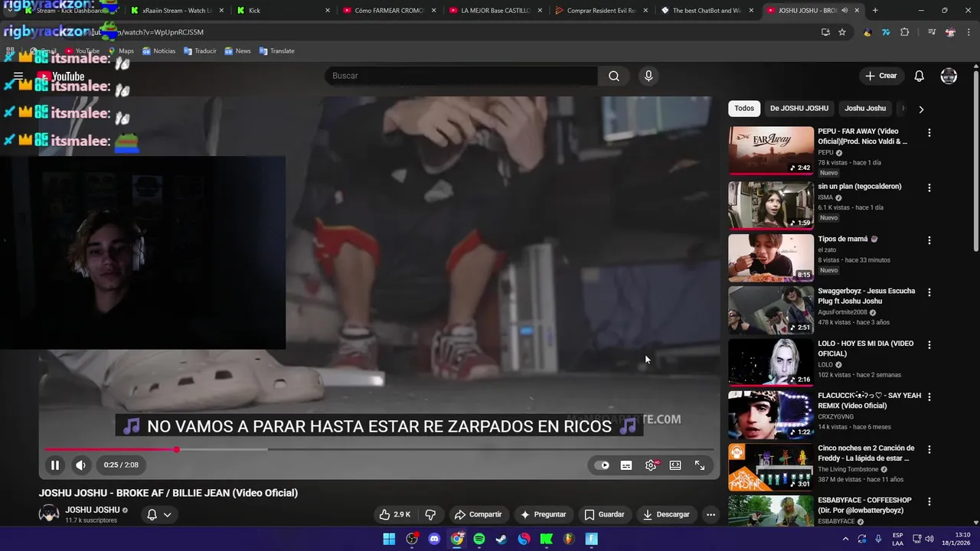Click the Crear button
The height and width of the screenshot is (551, 980).
[880, 76]
